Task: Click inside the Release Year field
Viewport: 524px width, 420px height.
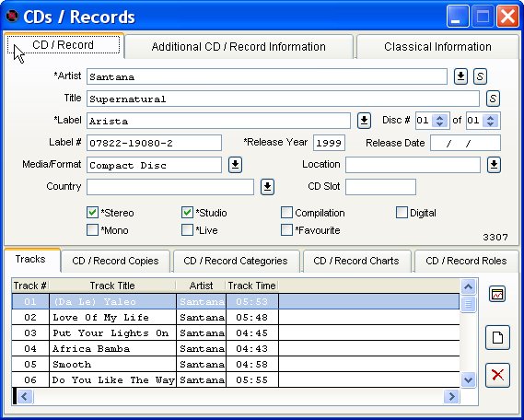Action: (x=329, y=143)
